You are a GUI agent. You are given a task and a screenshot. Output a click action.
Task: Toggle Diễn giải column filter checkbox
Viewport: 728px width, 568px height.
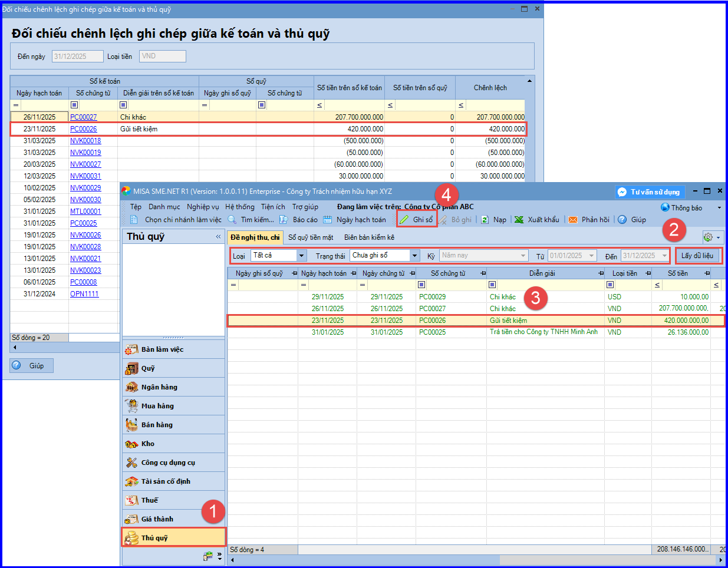tap(492, 285)
